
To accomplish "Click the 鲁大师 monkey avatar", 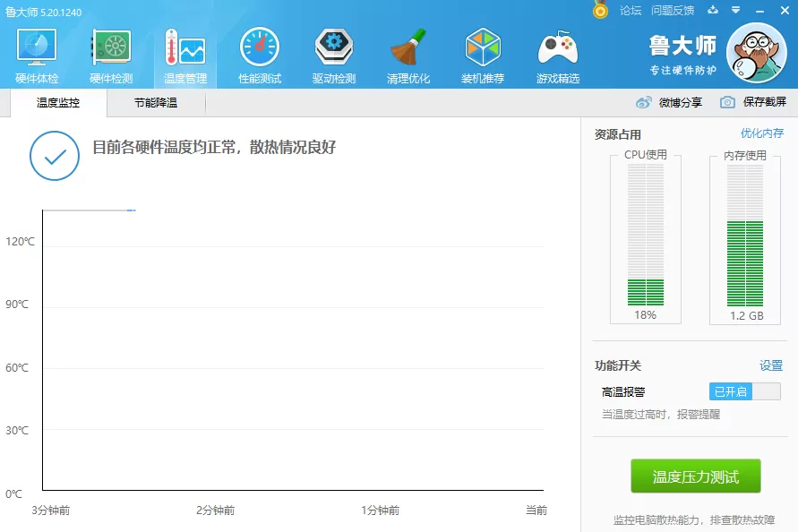I will (x=756, y=53).
